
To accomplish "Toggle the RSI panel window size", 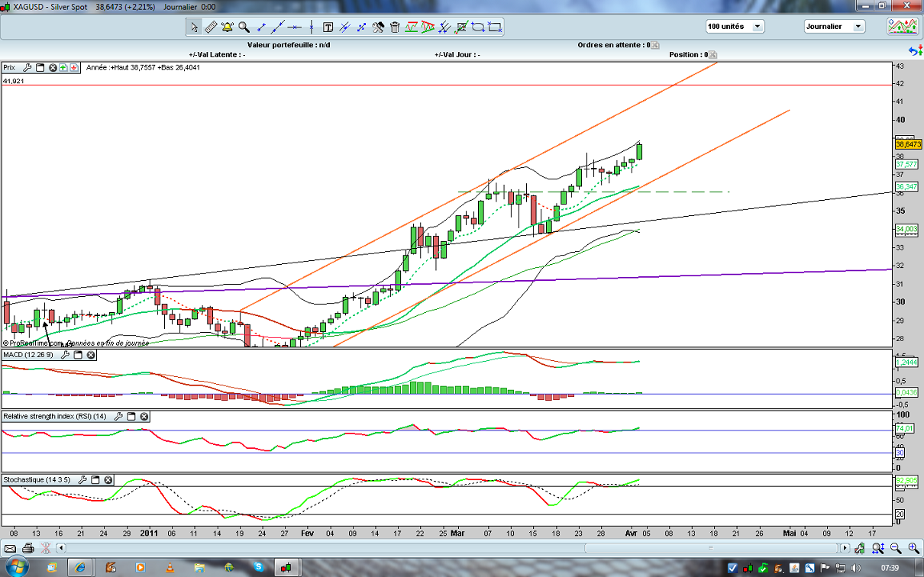I will pos(131,417).
